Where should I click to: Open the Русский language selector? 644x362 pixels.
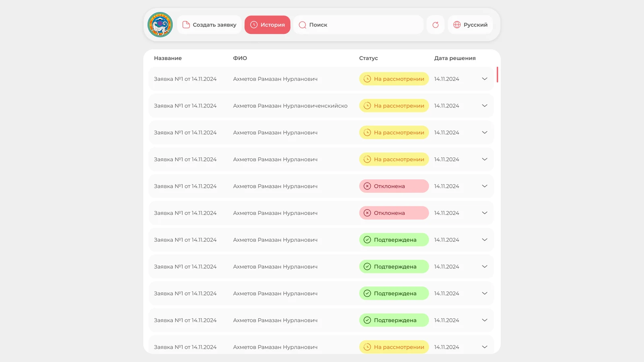pyautogui.click(x=470, y=25)
